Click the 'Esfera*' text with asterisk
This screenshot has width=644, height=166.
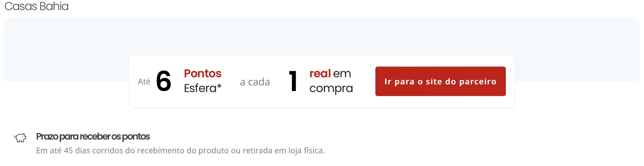pos(203,88)
